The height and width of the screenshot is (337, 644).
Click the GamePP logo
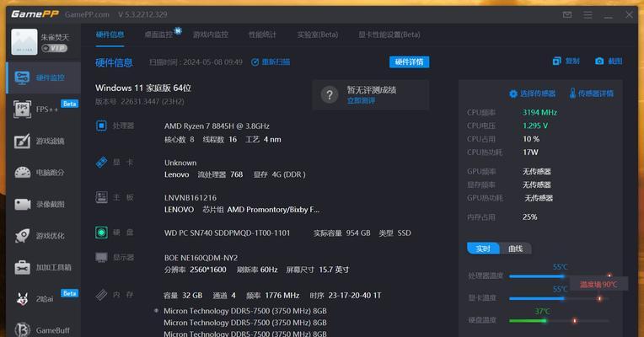(x=35, y=14)
